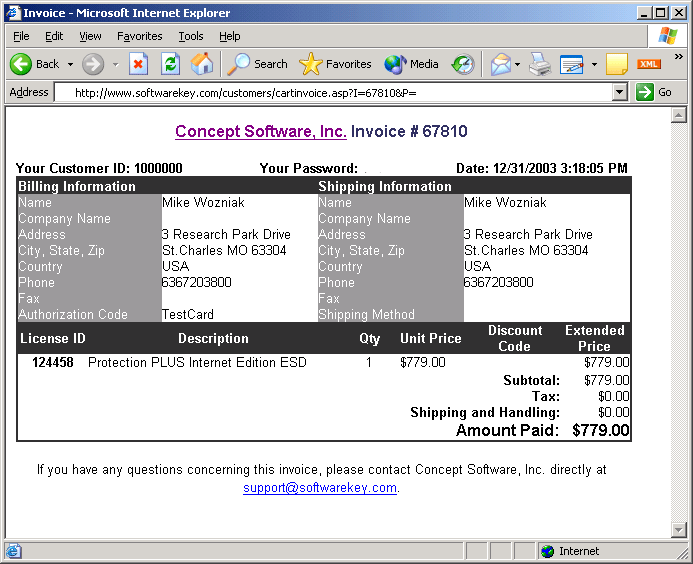Click the Subtotal $779.00 value
Image resolution: width=693 pixels, height=564 pixels.
click(x=606, y=380)
